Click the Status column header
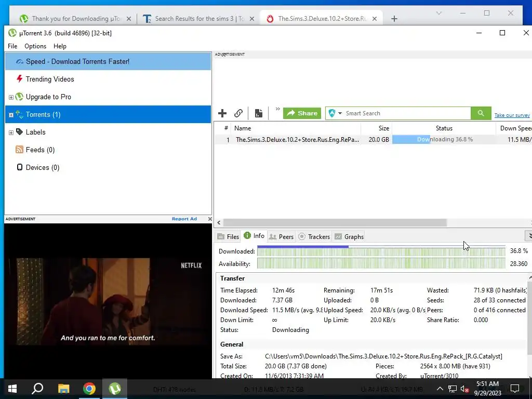 click(x=444, y=128)
